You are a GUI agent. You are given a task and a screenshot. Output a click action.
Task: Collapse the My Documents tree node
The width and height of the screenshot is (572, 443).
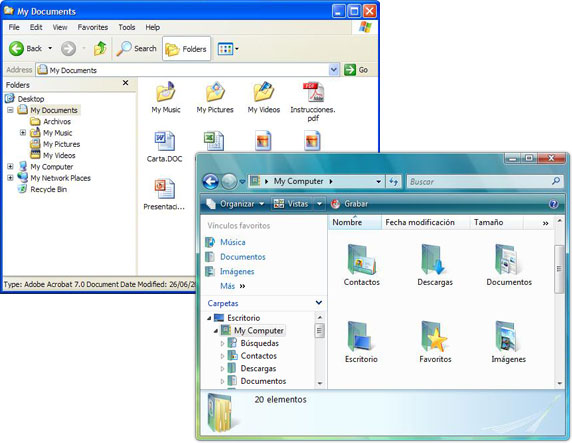[11, 110]
